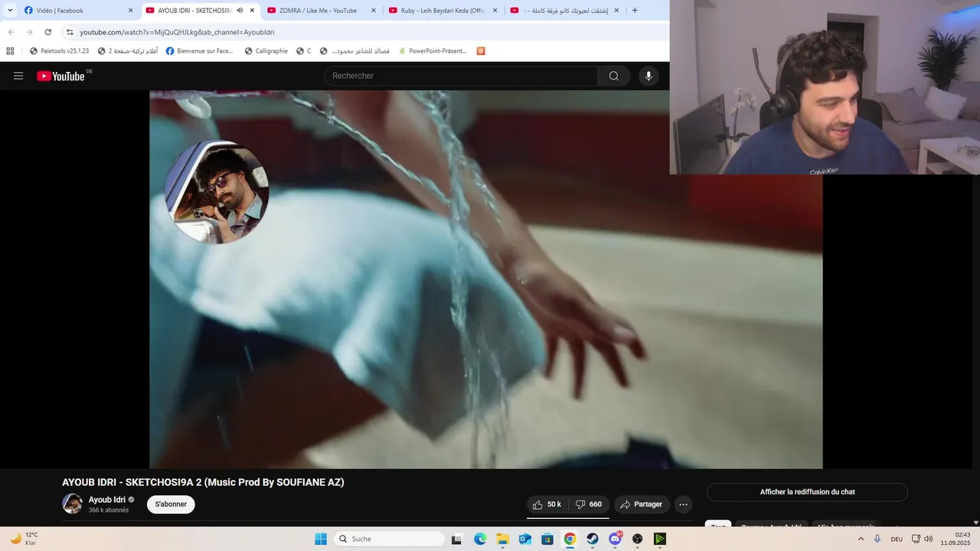980x551 pixels.
Task: Change DEU keyboard language
Action: point(897,539)
